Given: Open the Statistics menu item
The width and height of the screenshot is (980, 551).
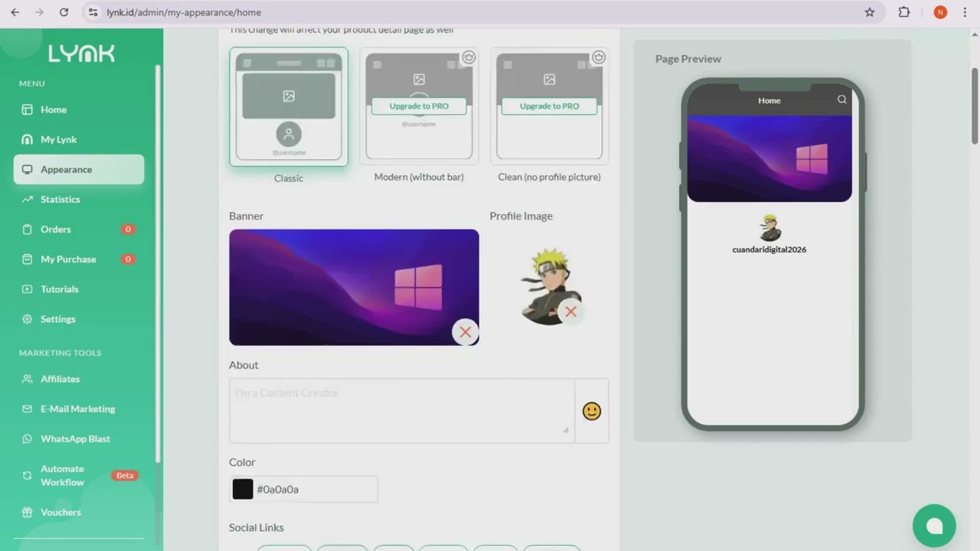Looking at the screenshot, I should click(x=79, y=199).
